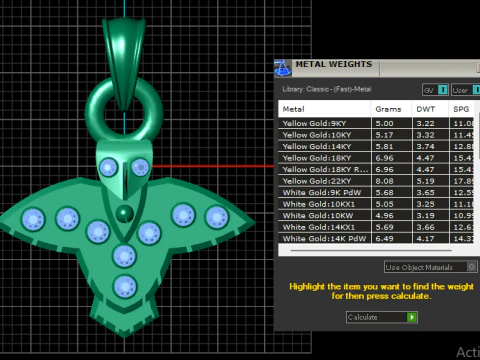Click the metal table horizontal scrollbar
The height and width of the screenshot is (360, 480).
coord(371,250)
